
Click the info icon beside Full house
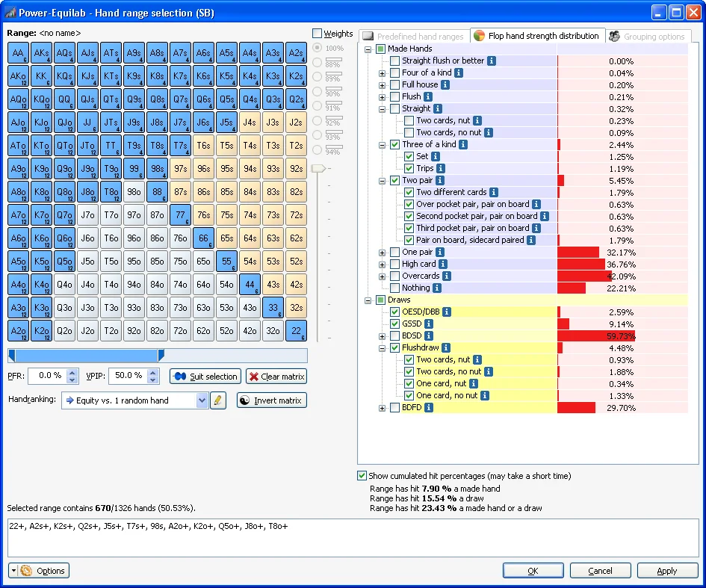[445, 84]
